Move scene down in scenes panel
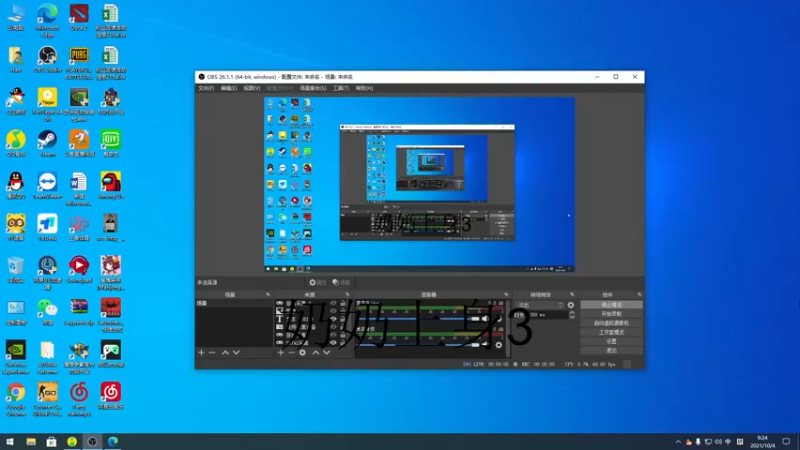The width and height of the screenshot is (800, 450). 236,353
